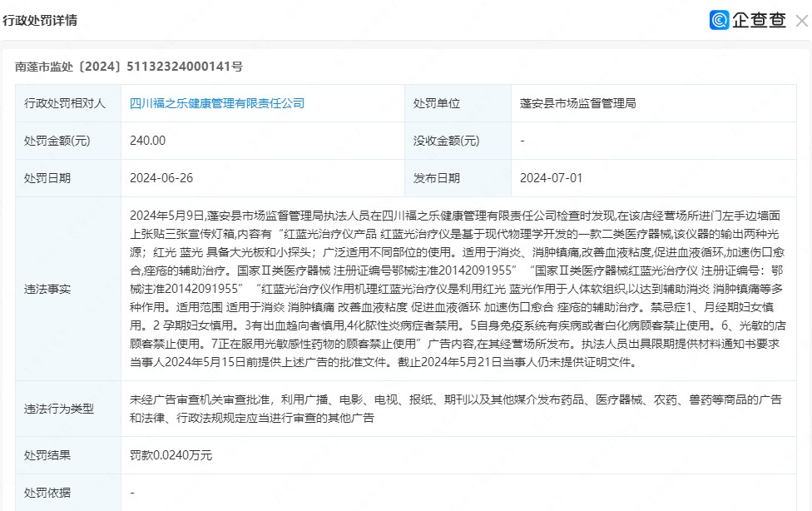This screenshot has height=511, width=812.
Task: Select the 2024-07-01 publish date
Action: pyautogui.click(x=551, y=178)
